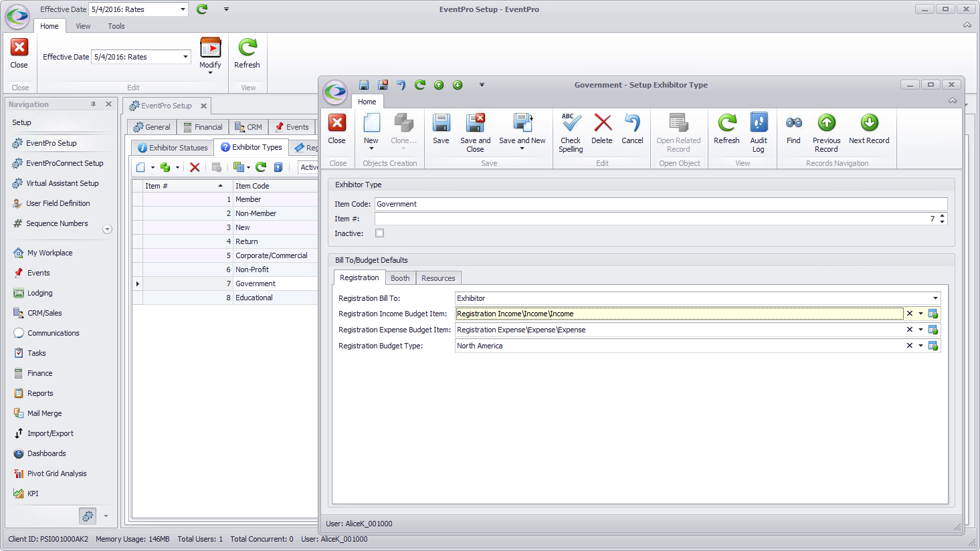Open Exhibitor Statuses tab

click(x=173, y=148)
